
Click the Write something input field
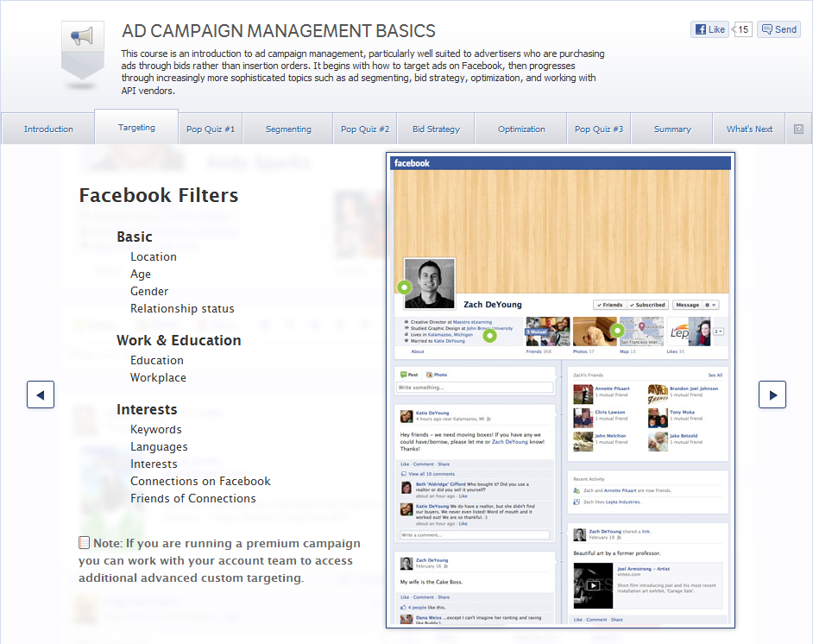coord(475,388)
